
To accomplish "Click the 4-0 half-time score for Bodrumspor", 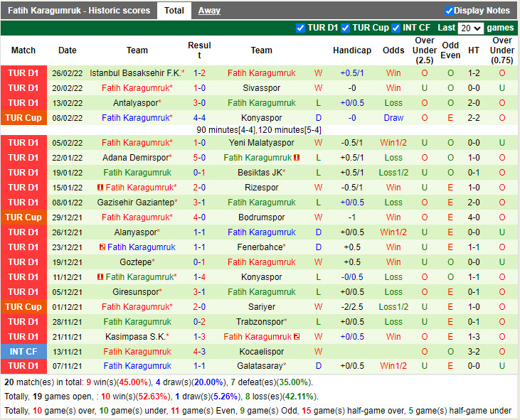I will tap(474, 217).
